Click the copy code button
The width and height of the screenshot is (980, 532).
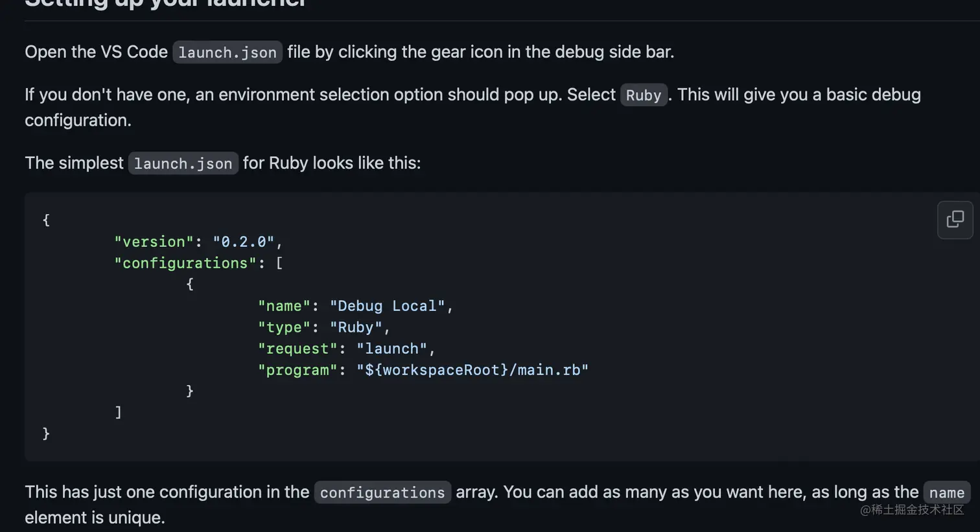pyautogui.click(x=955, y=220)
